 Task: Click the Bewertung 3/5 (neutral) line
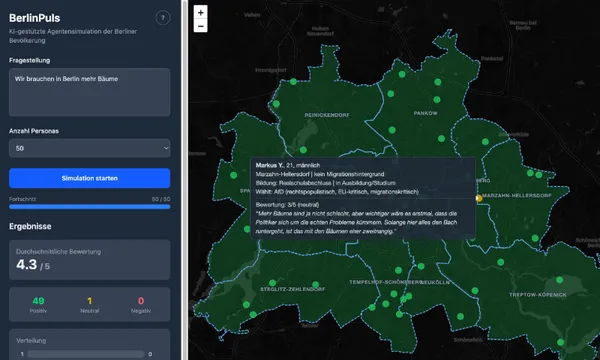pos(287,205)
